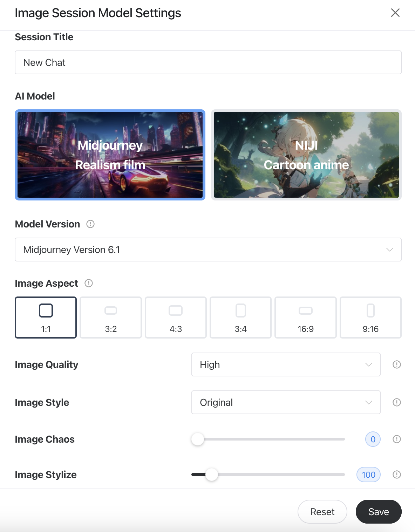
Task: Switch to the NIJI Cartoon anime model
Action: click(306, 155)
